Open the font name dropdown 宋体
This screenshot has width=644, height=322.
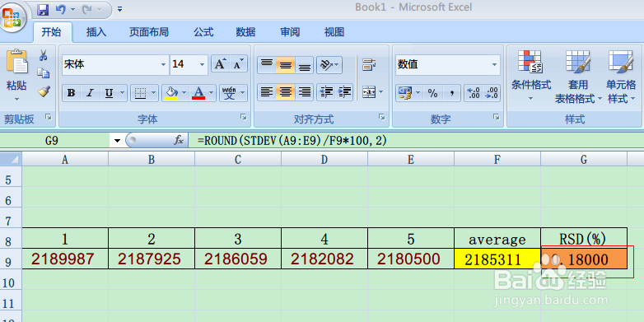click(163, 64)
